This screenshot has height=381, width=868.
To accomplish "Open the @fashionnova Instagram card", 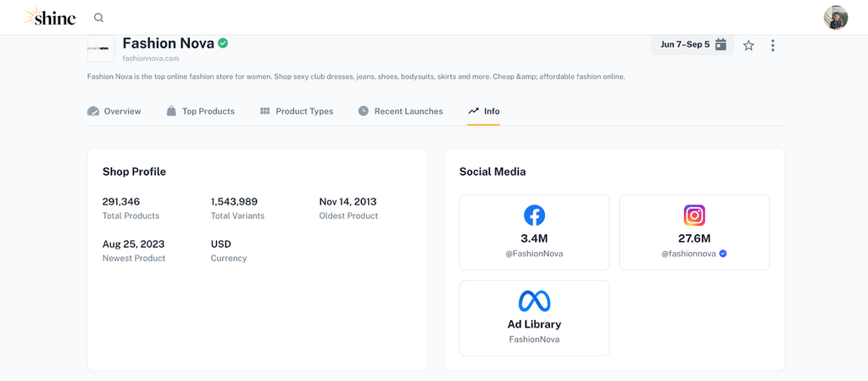I will tap(694, 232).
